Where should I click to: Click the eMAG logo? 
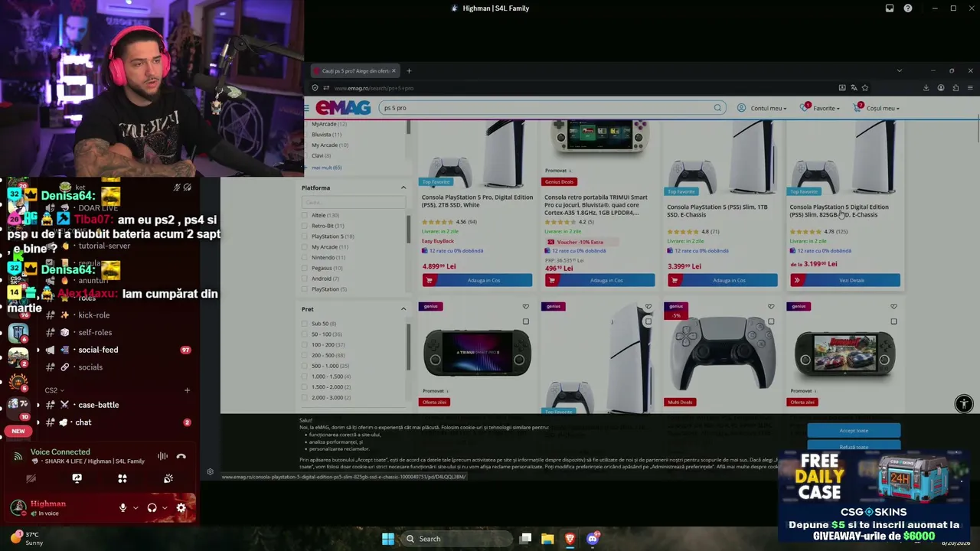342,108
